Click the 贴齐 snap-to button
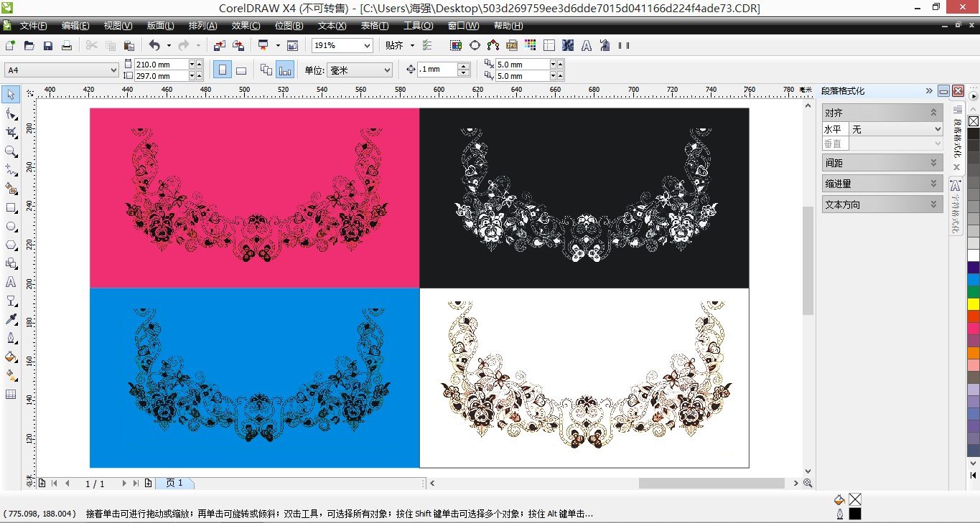 pos(394,46)
